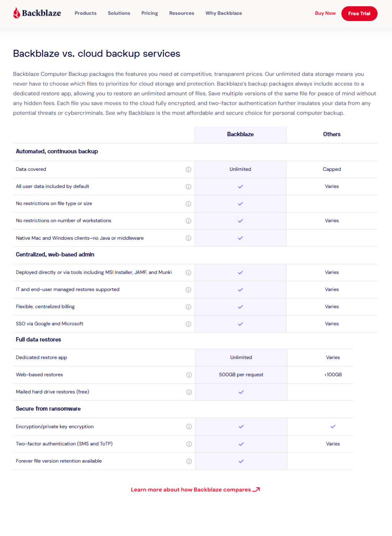Open info for Forever file version retention

(x=189, y=461)
